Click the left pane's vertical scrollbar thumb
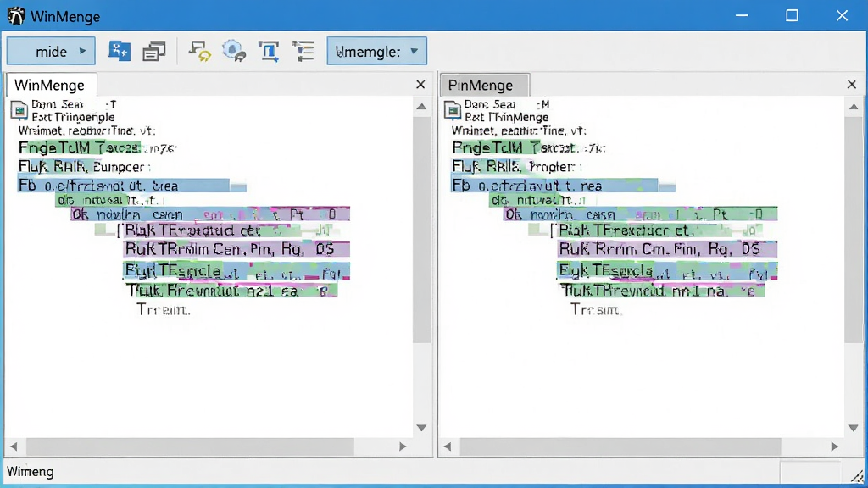The width and height of the screenshot is (868, 488). pos(421,230)
